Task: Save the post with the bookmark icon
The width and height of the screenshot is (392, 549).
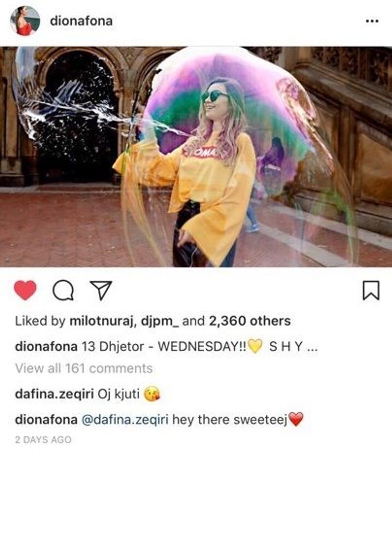Action: pos(371,290)
